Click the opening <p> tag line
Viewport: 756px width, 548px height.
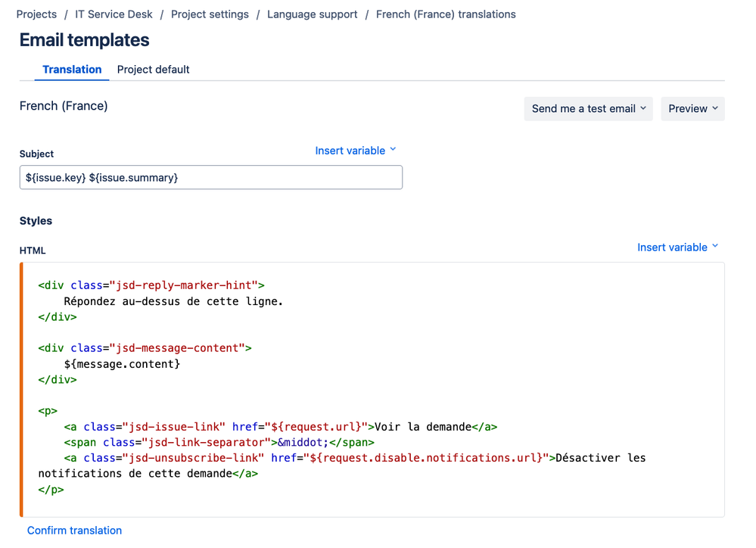point(48,411)
